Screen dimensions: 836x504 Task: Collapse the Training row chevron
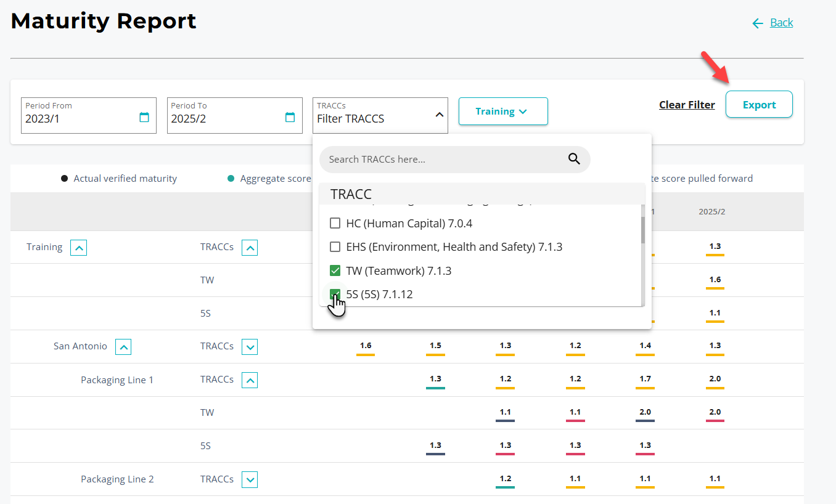pyautogui.click(x=78, y=248)
